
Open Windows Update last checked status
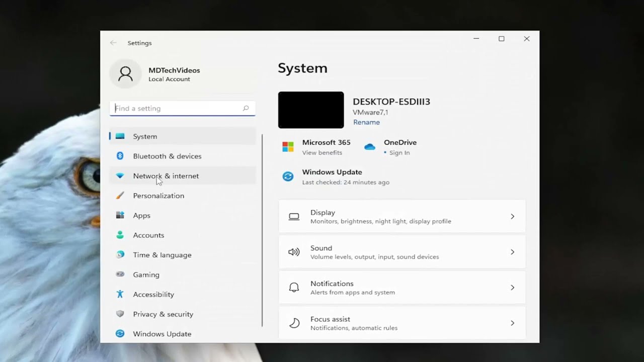346,183
